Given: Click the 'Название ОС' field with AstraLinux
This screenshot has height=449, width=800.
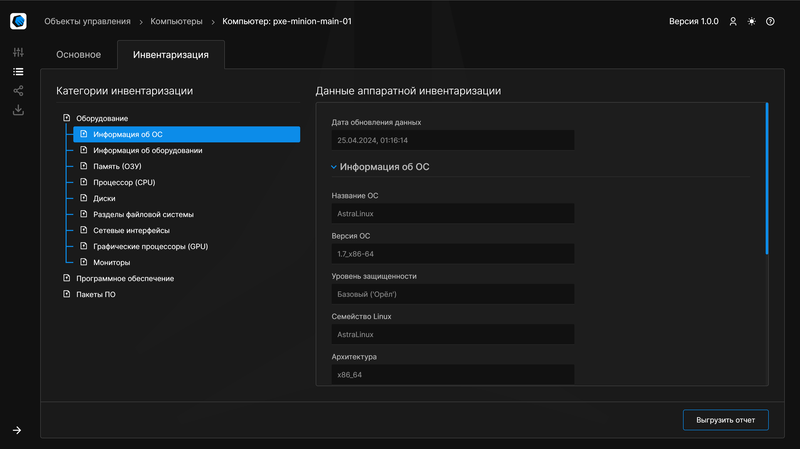Looking at the screenshot, I should point(452,213).
